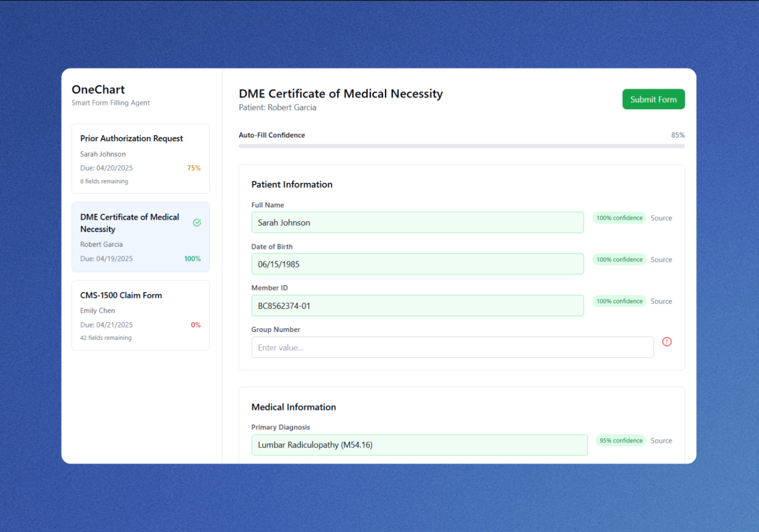Screen dimensions: 759x532
Task: Click the red error alert beside Group Number
Action: (x=667, y=342)
